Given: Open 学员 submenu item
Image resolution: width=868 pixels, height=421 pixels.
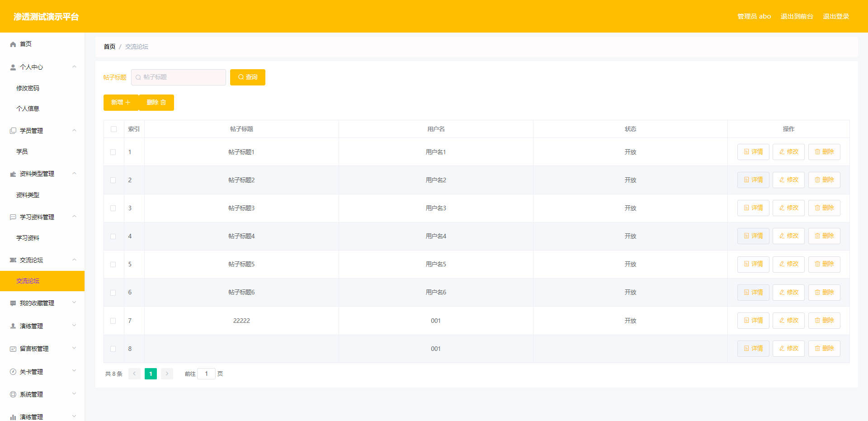Looking at the screenshot, I should point(22,151).
